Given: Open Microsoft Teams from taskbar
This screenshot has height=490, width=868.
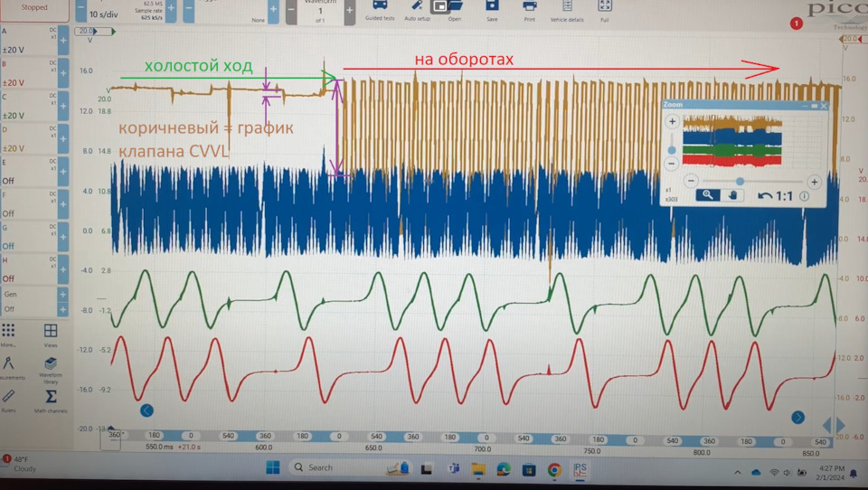Looking at the screenshot, I should (453, 469).
